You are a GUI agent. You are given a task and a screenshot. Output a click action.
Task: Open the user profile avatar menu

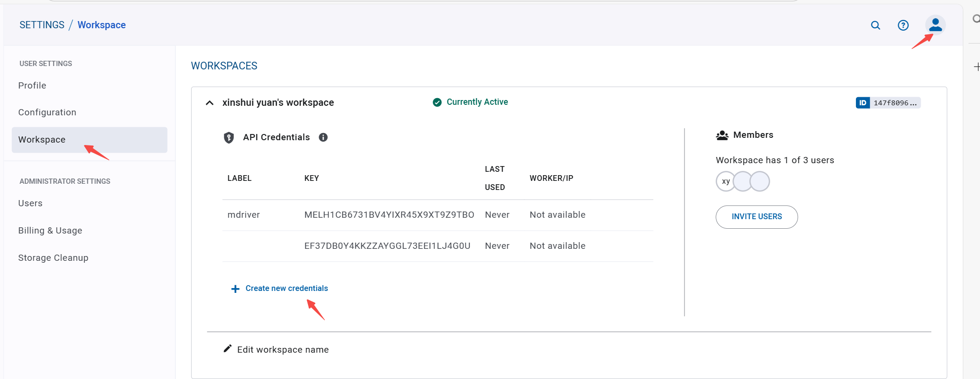[x=935, y=25]
